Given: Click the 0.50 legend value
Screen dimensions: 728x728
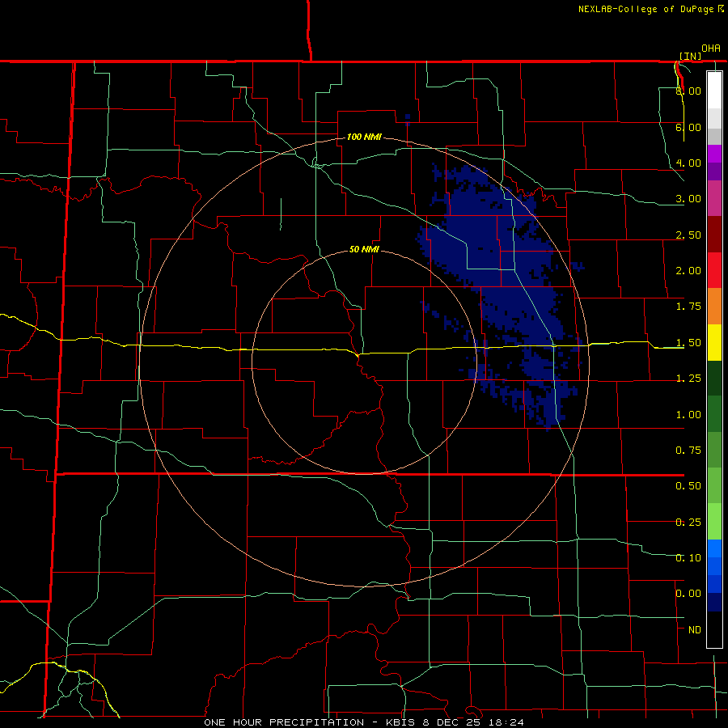Looking at the screenshot, I should tap(688, 486).
